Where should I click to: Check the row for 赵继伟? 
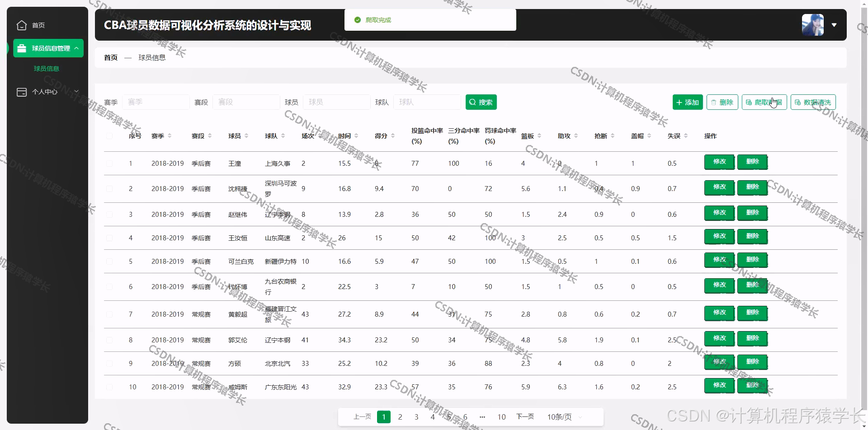109,215
